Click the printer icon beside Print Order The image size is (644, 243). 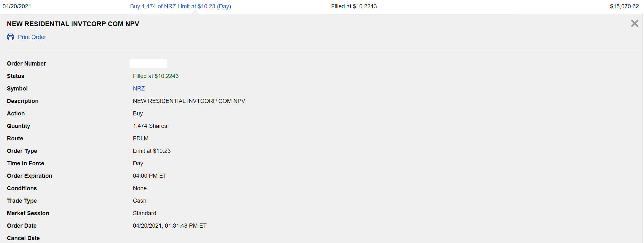coord(11,37)
